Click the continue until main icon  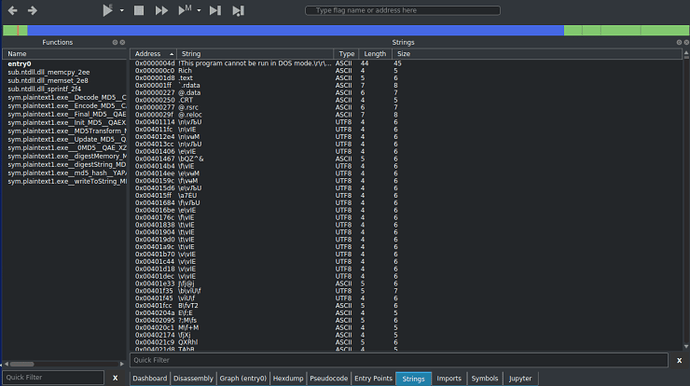coord(185,10)
